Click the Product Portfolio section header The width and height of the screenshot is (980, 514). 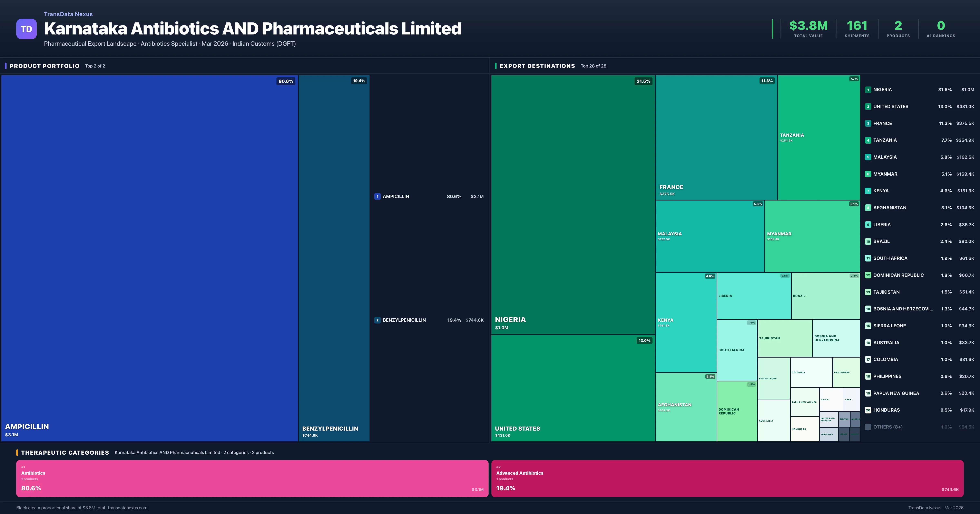click(45, 66)
